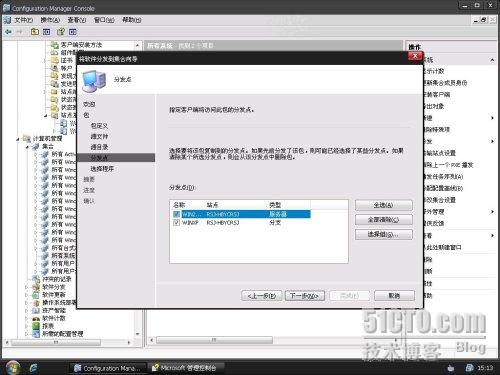The height and width of the screenshot is (375, 500).
Task: Toggle the show/hide action pane icon
Action: (73, 32)
